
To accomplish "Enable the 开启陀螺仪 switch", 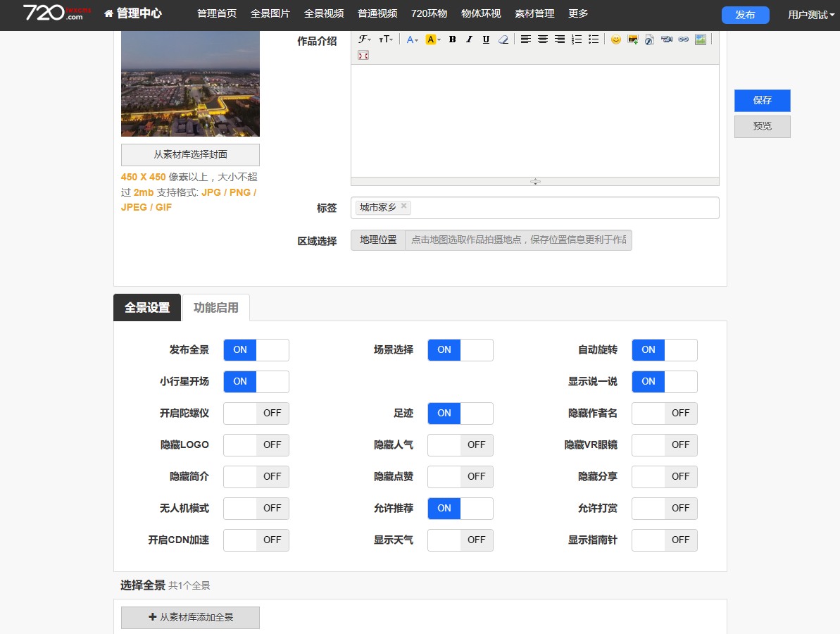I will click(256, 414).
